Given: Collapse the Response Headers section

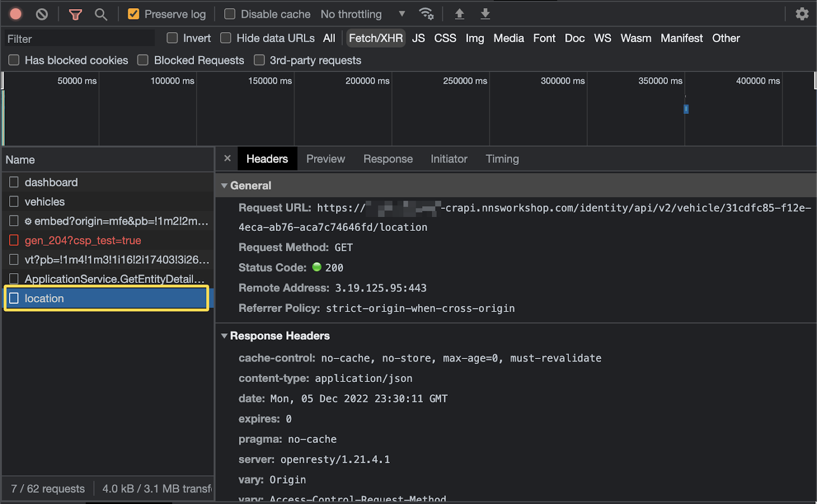Looking at the screenshot, I should click(x=224, y=336).
